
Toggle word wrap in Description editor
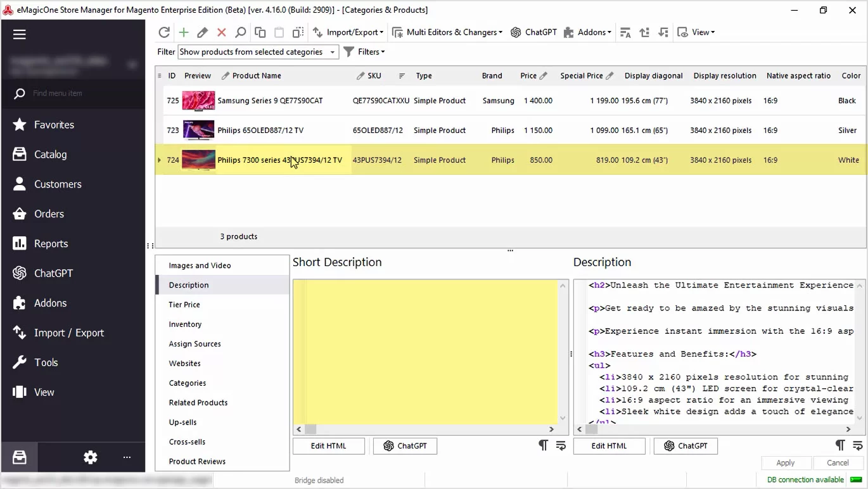tap(858, 445)
